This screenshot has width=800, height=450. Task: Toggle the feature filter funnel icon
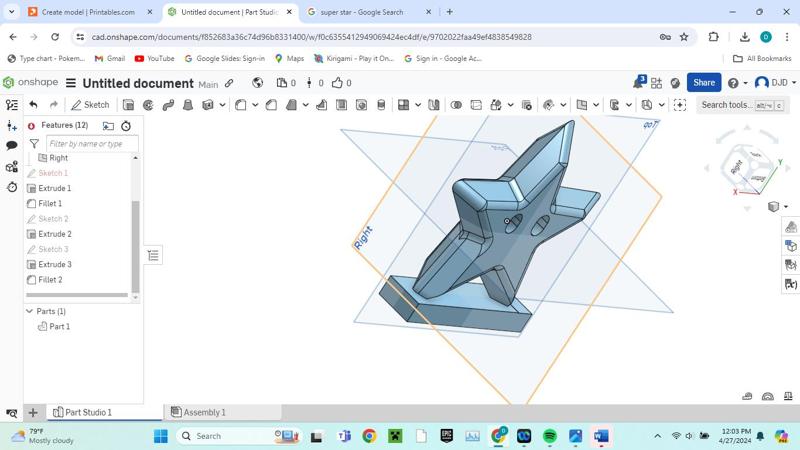coord(34,144)
